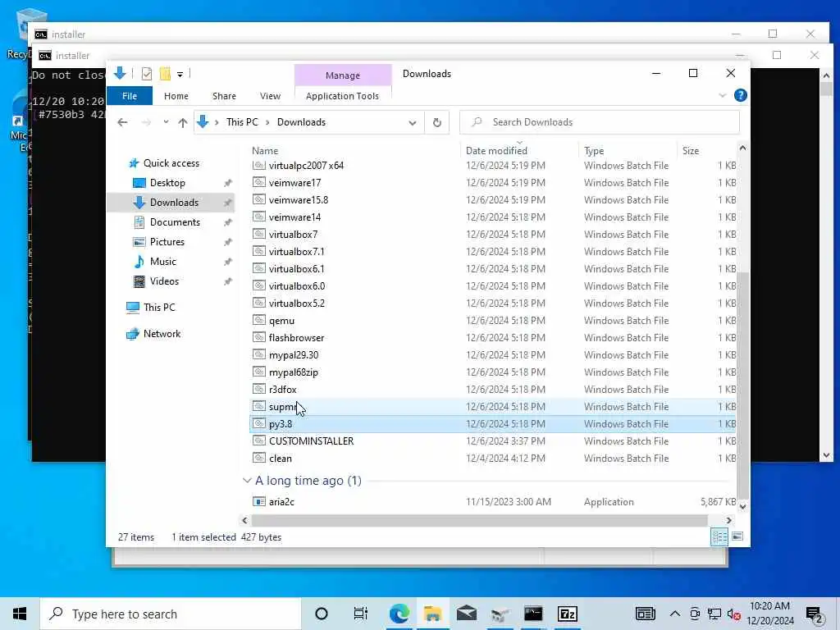Click the Manage contextual tab
The height and width of the screenshot is (630, 840).
pyautogui.click(x=343, y=75)
